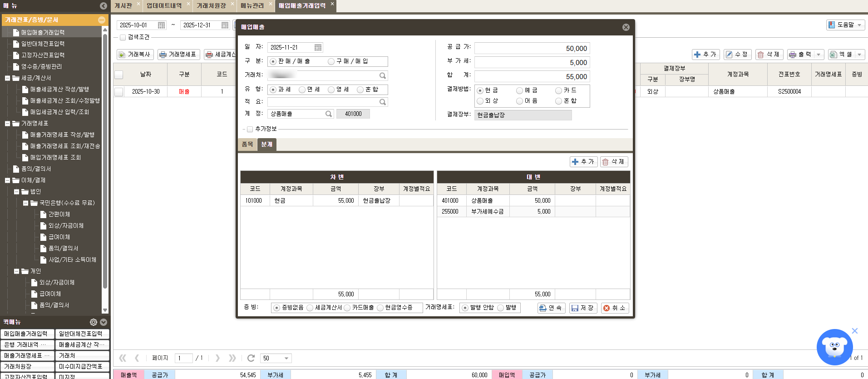Collapse the 퀵메뉴 panel chevron
The image size is (868, 379).
(x=104, y=322)
